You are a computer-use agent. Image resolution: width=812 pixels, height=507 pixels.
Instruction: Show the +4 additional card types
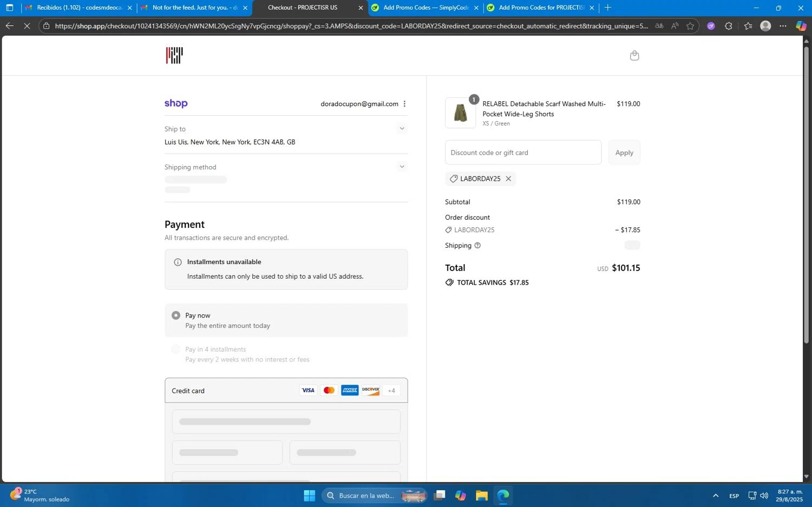pyautogui.click(x=391, y=390)
